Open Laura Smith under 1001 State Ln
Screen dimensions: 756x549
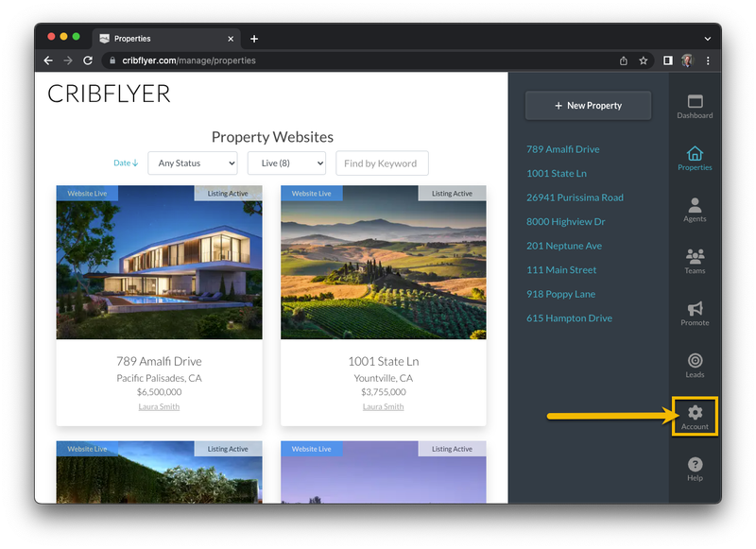(x=384, y=407)
